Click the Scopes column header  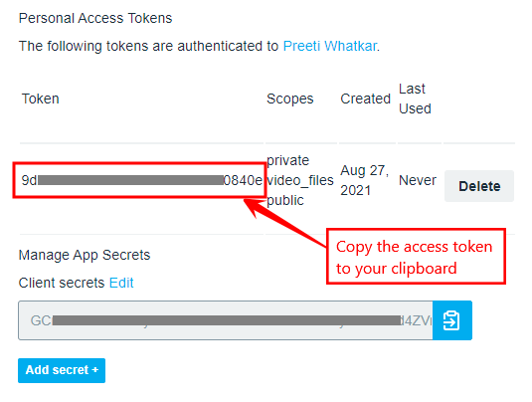coord(290,99)
